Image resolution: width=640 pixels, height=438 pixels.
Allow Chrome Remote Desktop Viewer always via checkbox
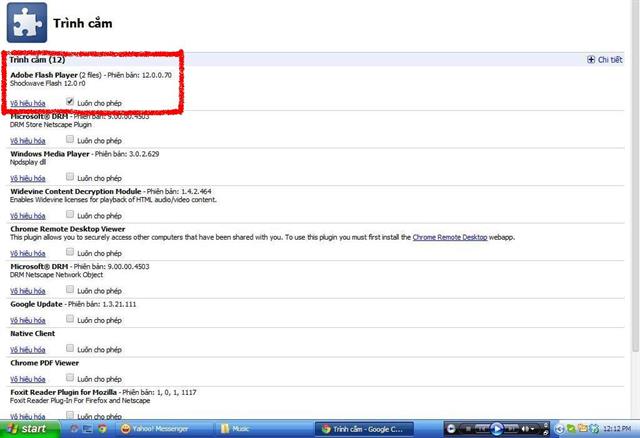pos(70,251)
